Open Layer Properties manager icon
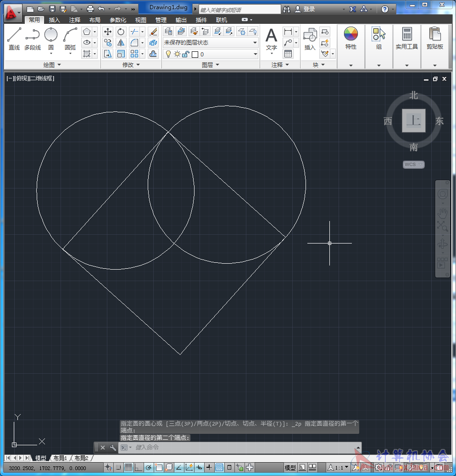Viewport: 456px width, 476px height. click(168, 31)
